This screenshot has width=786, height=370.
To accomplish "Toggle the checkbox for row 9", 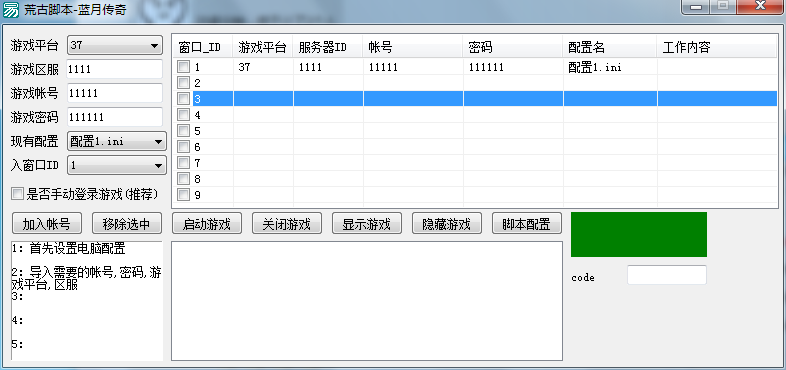I will click(184, 195).
